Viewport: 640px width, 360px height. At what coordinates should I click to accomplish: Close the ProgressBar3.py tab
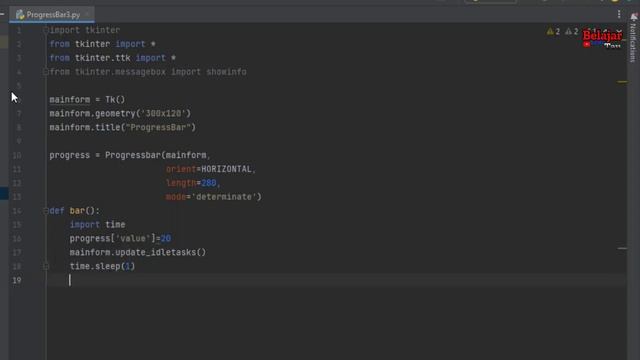(x=87, y=15)
